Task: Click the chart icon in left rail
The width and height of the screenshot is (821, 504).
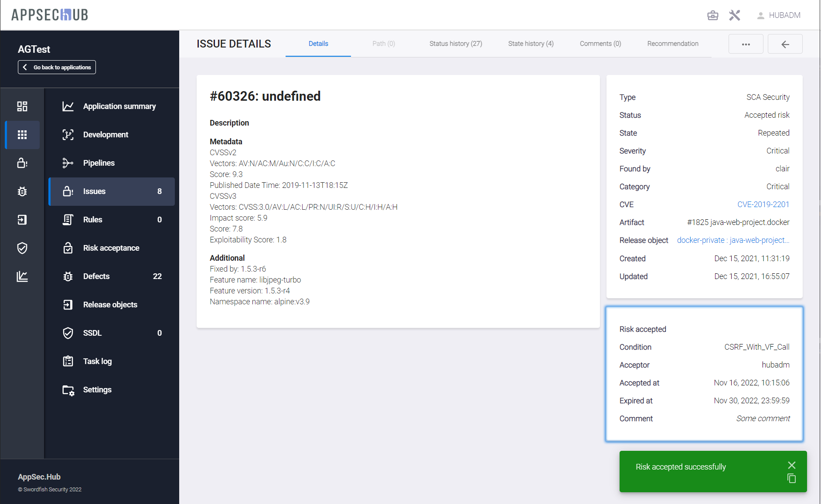Action: pyautogui.click(x=22, y=276)
